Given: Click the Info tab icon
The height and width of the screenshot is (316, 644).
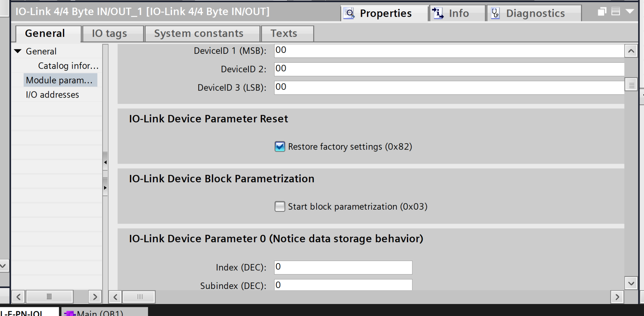Looking at the screenshot, I should (x=438, y=13).
